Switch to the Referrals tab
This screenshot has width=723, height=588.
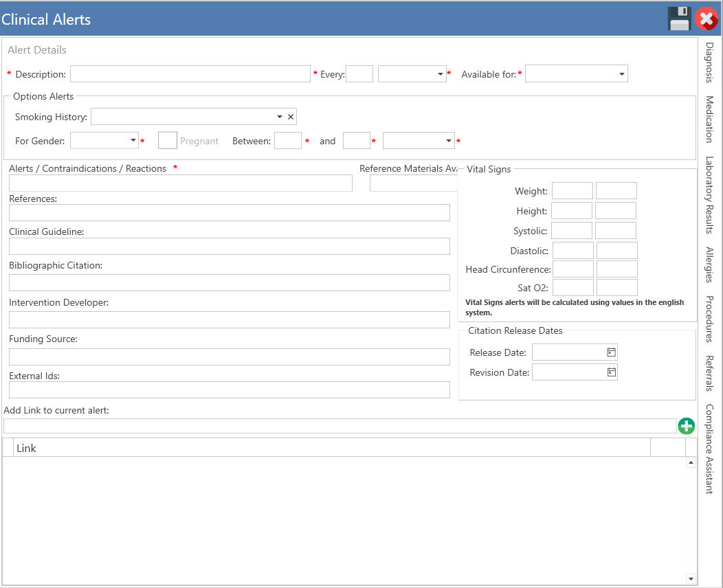pos(709,373)
